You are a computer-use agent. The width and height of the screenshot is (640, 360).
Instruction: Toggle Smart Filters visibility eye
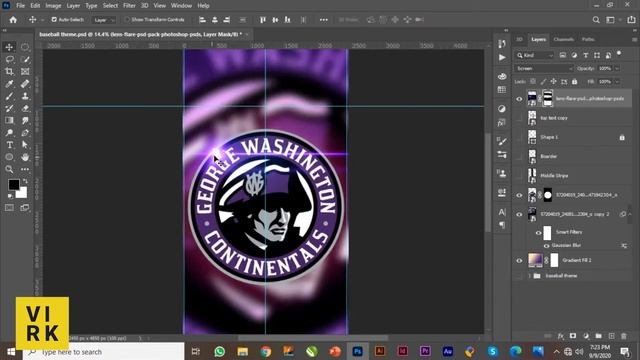coord(538,233)
